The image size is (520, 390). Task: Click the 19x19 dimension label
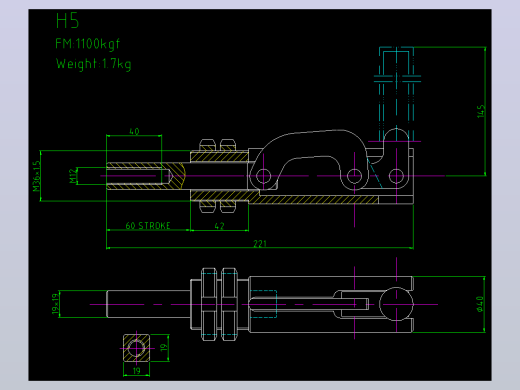point(55,304)
